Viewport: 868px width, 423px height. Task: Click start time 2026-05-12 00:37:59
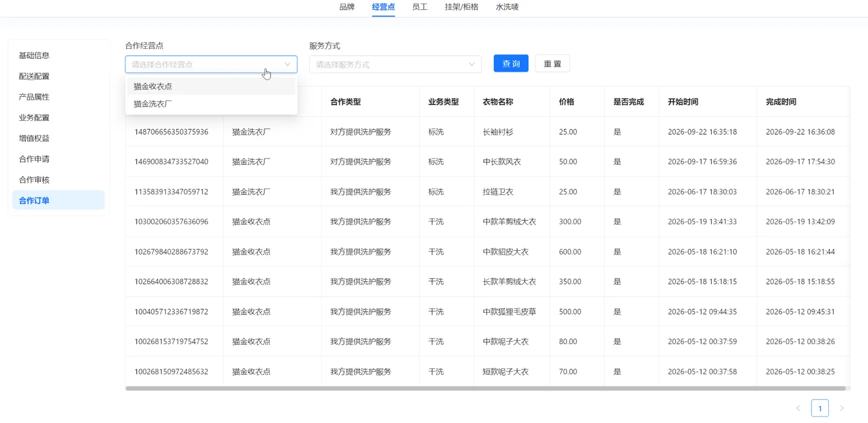(x=703, y=342)
